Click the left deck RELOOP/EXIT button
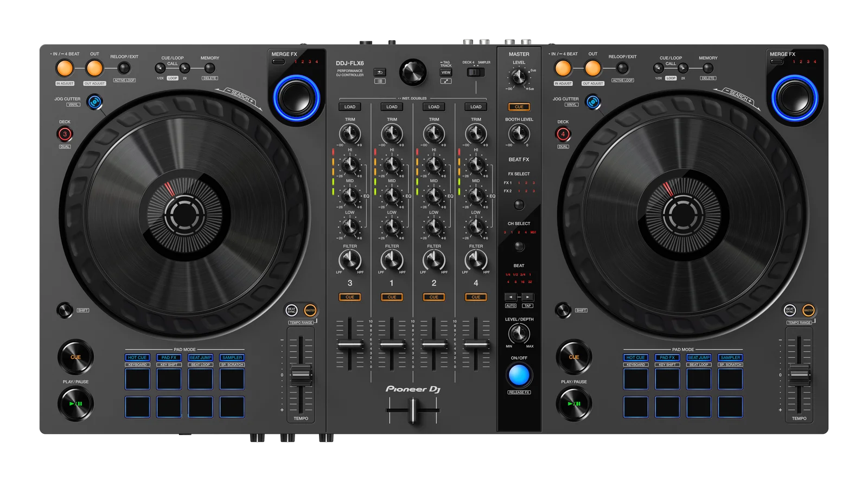This screenshot has width=868, height=482. click(124, 68)
